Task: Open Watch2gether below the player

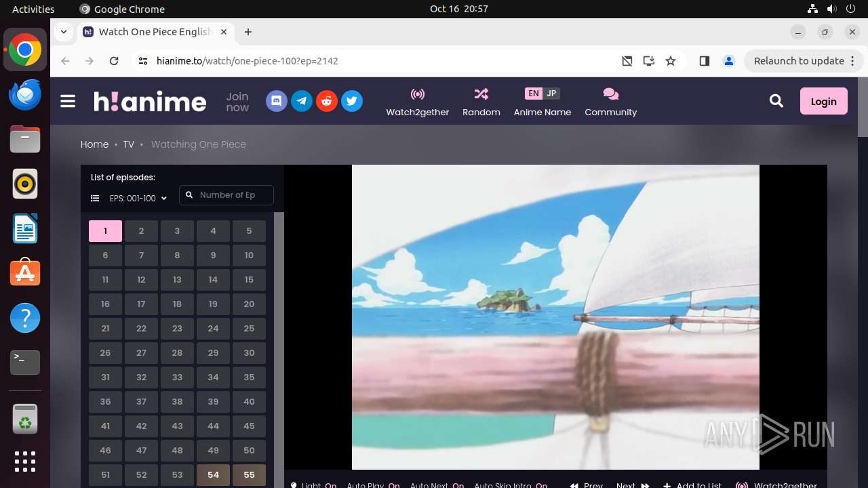Action: pyautogui.click(x=776, y=485)
